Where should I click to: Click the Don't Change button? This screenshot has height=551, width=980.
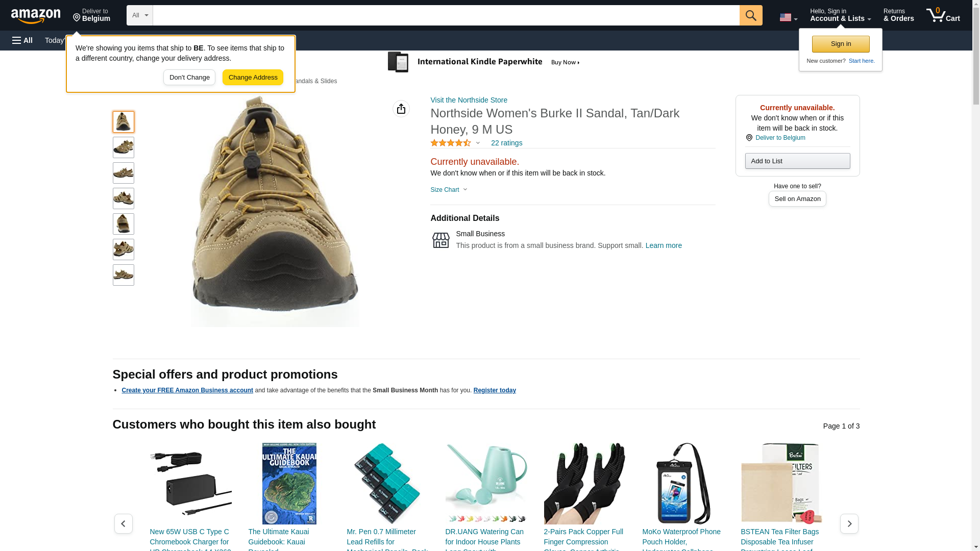[189, 78]
